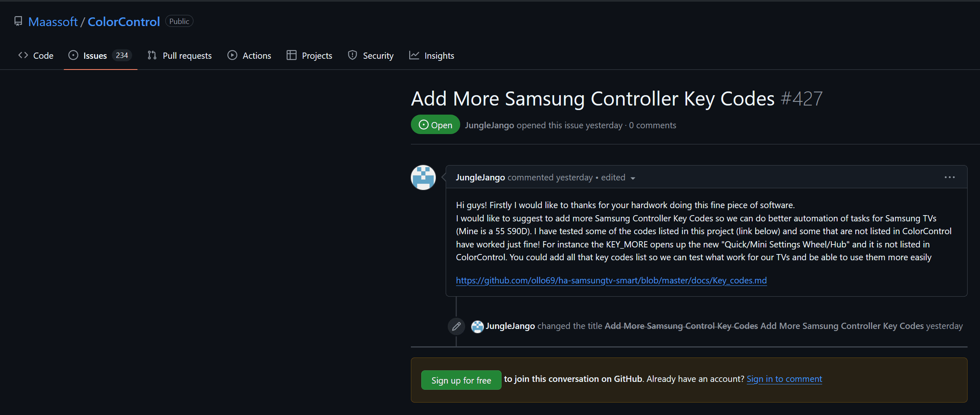
Task: Click JungleJango's large avatar
Action: pyautogui.click(x=423, y=178)
